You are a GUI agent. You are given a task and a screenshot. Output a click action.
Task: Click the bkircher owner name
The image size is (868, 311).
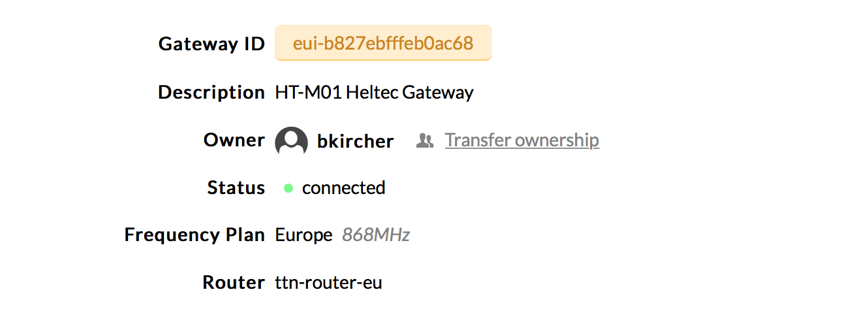tap(356, 141)
